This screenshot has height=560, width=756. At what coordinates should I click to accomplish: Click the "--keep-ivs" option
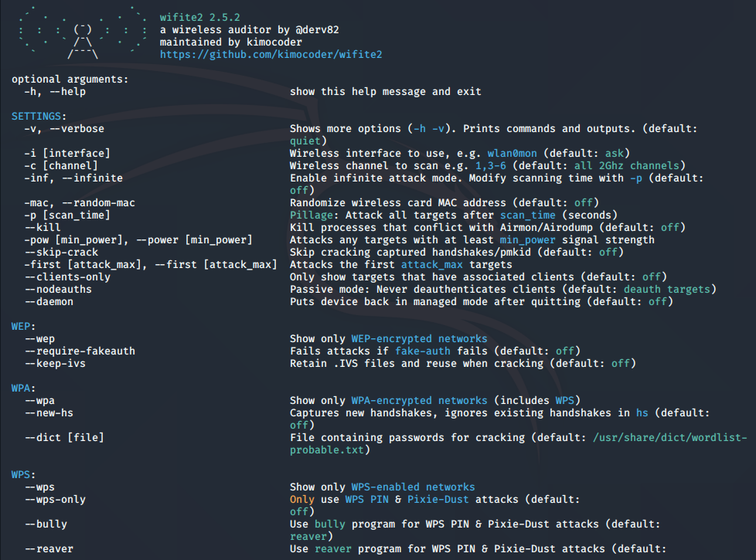(55, 363)
